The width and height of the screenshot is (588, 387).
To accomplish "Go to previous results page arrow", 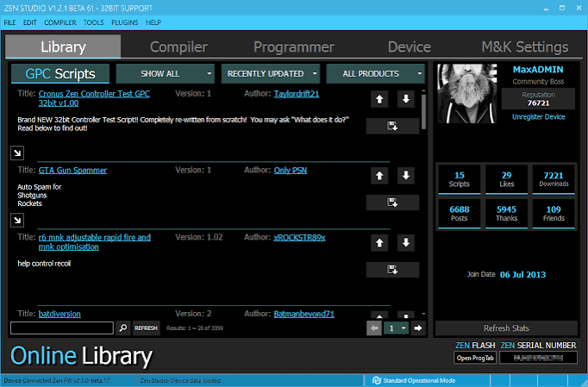I will click(374, 328).
